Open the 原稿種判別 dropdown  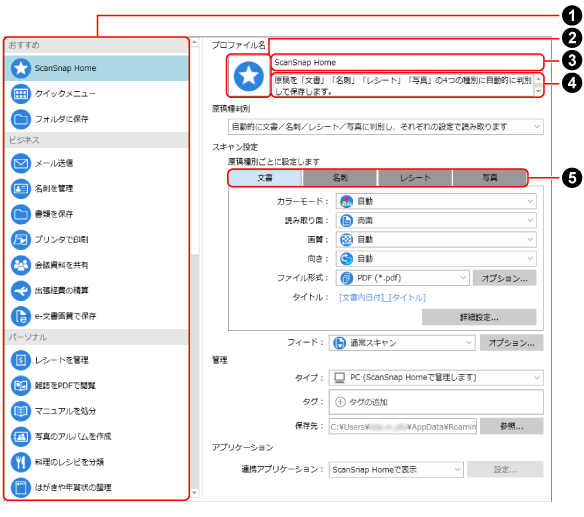point(385,127)
